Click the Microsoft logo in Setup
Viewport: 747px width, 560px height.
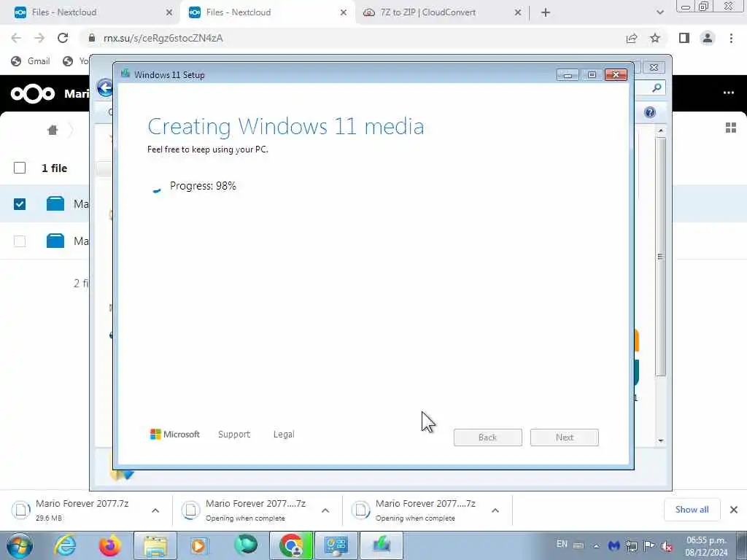(x=175, y=435)
